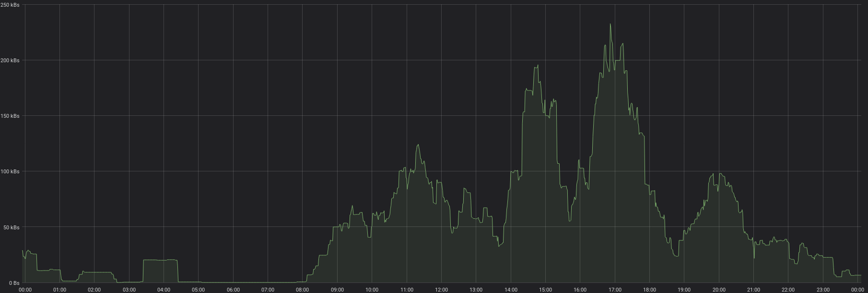Click the 20:00 time axis label

[x=719, y=290]
